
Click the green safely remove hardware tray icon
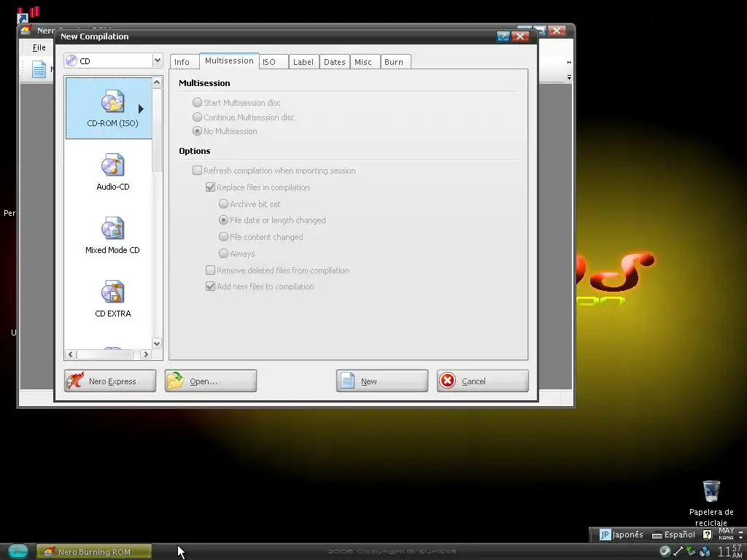click(691, 551)
